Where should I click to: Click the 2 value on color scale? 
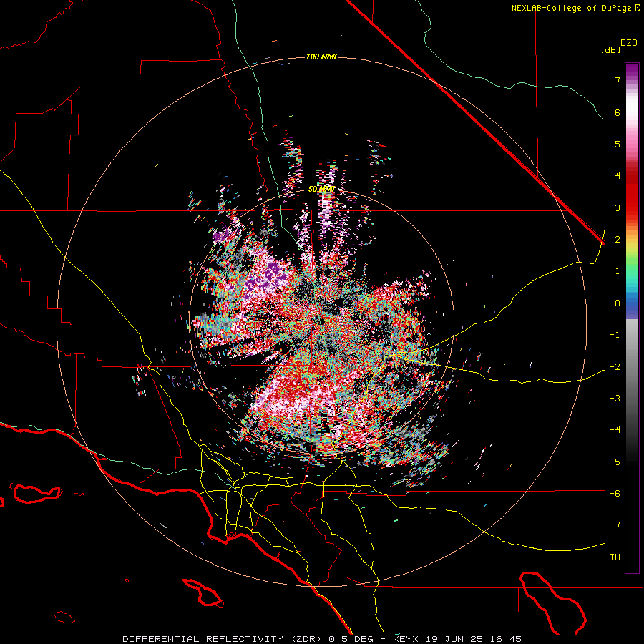coord(618,240)
